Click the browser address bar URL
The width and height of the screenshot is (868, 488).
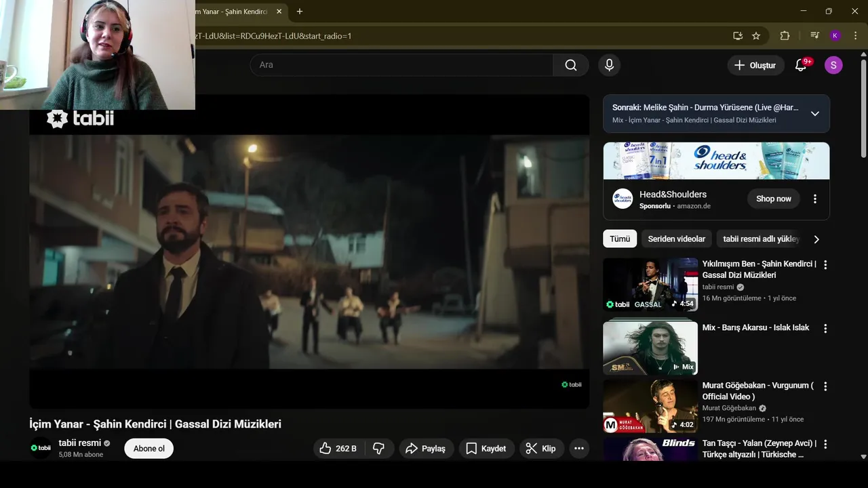coord(273,36)
